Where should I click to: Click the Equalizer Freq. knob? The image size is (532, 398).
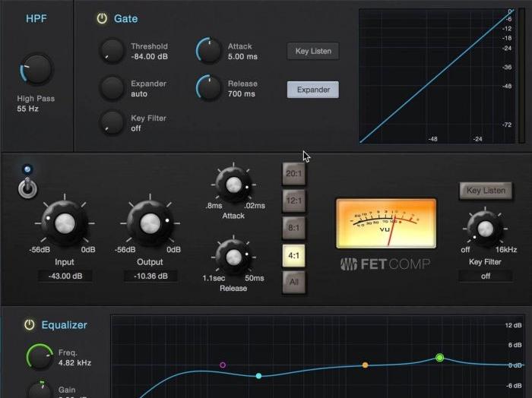pos(40,357)
